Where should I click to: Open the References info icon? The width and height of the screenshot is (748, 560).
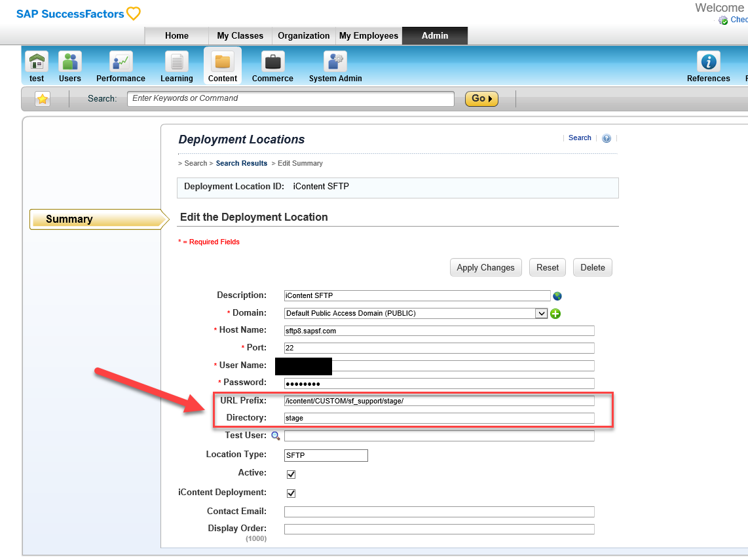point(709,62)
